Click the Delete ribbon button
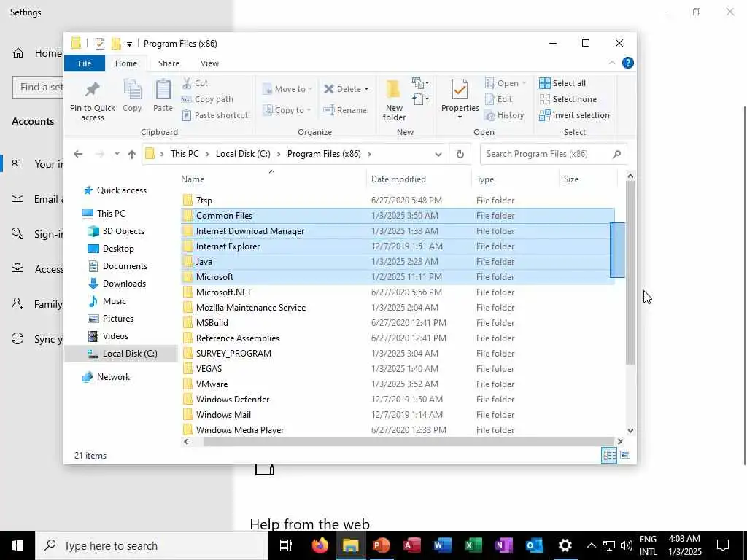 [342, 89]
